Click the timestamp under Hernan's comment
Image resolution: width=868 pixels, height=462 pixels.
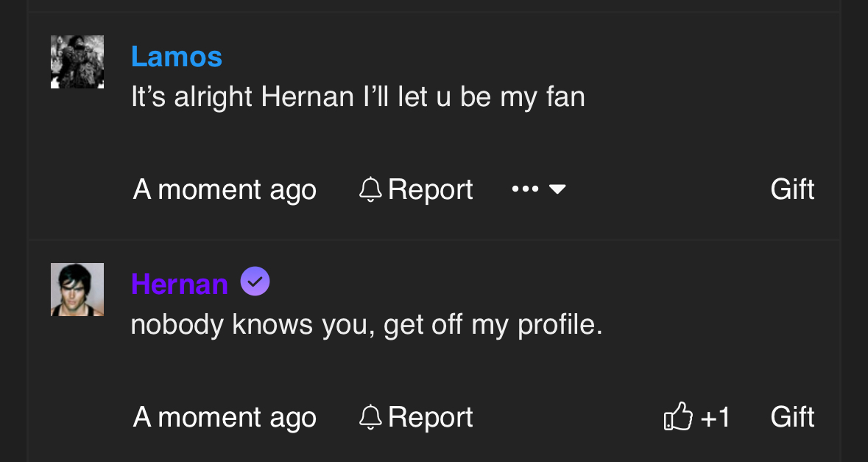pyautogui.click(x=225, y=418)
